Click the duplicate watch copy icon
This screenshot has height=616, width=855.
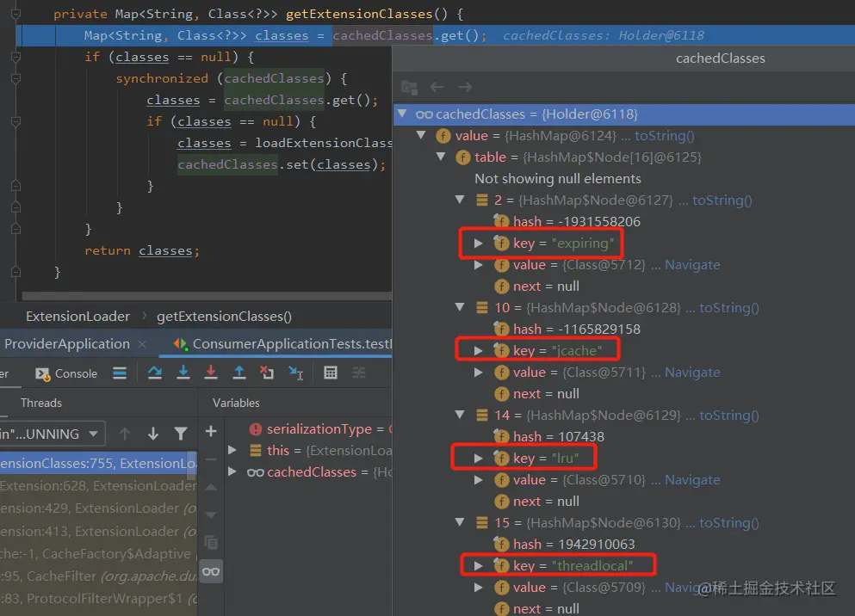(x=211, y=543)
